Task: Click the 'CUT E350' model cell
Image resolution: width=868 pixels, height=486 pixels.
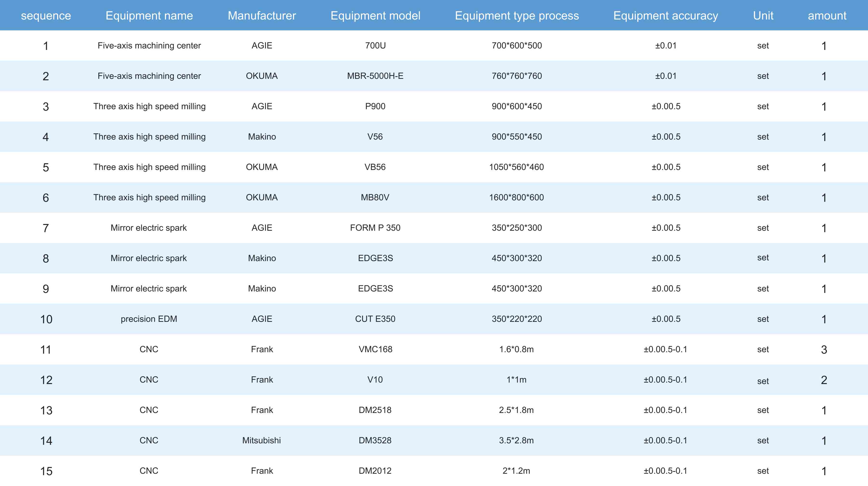Action: click(x=375, y=319)
